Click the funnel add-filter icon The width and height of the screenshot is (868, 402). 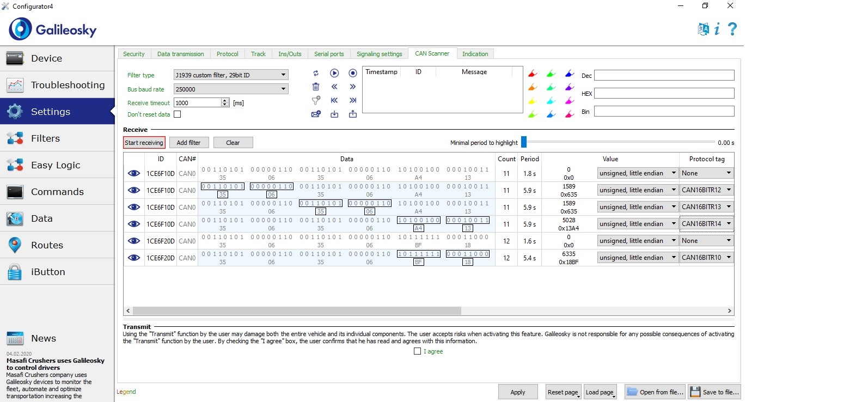click(x=316, y=100)
